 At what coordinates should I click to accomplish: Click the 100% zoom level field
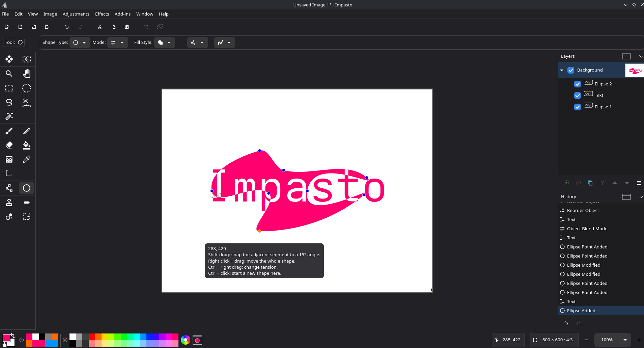coord(607,340)
